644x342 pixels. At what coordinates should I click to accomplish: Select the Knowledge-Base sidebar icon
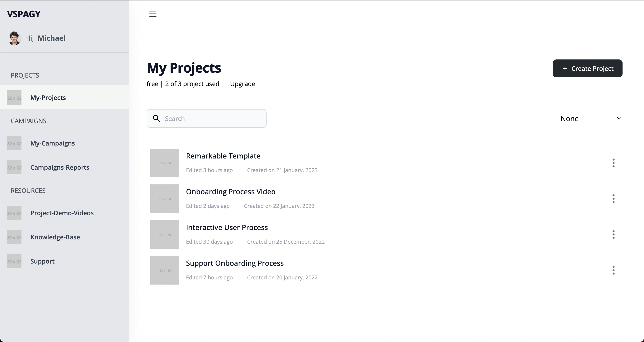point(14,237)
